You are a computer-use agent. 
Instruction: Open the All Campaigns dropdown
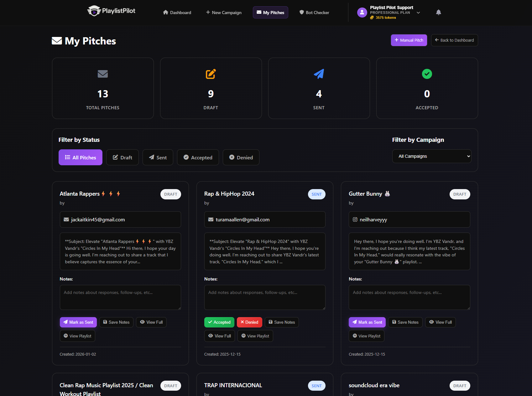pos(432,156)
